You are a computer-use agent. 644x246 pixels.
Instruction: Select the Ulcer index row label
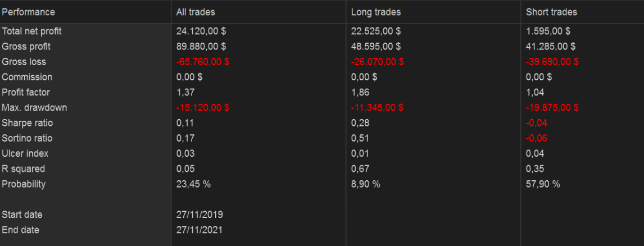(25, 153)
